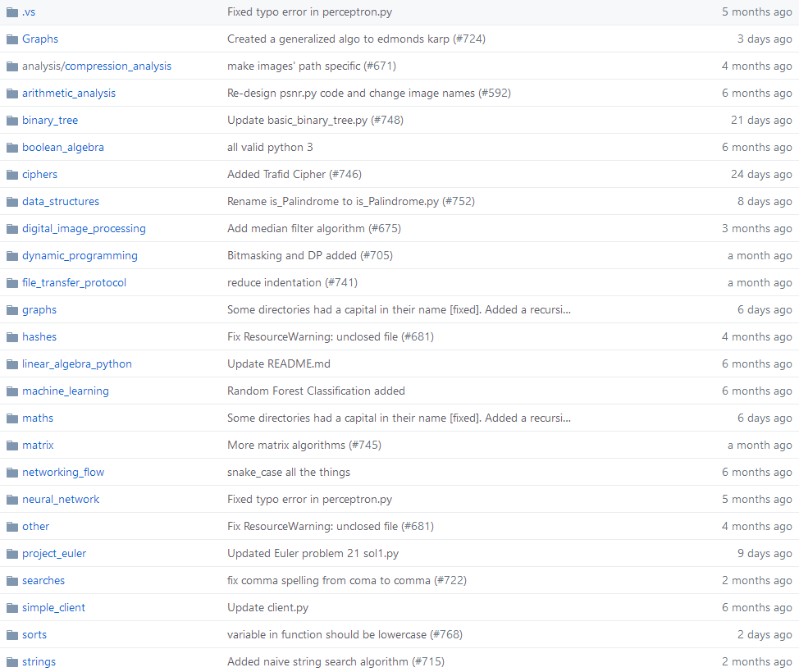Image resolution: width=799 pixels, height=672 pixels.
Task: Open the strings folder
Action: tap(39, 661)
